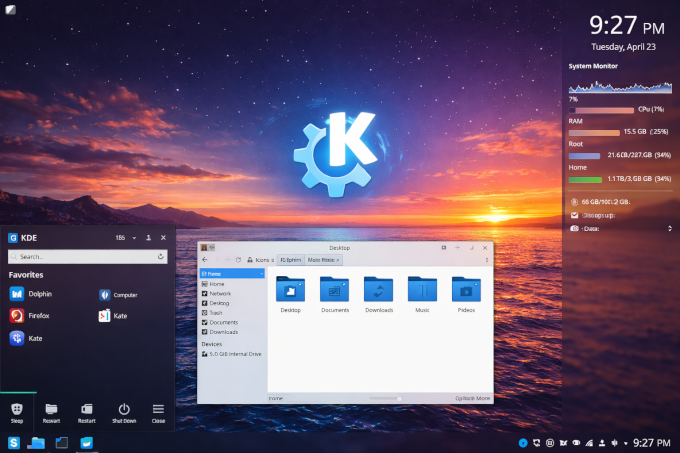
Task: Open the file manager from the taskbar
Action: coord(37,442)
